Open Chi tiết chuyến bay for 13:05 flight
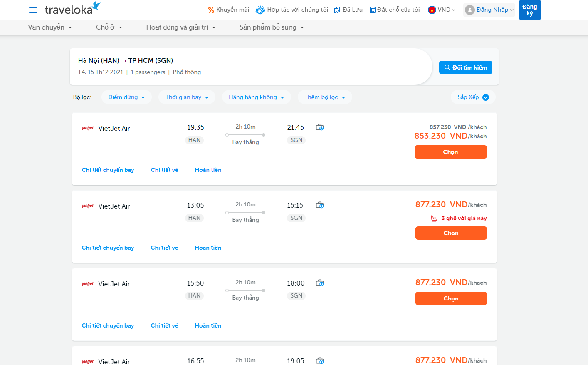 108,248
